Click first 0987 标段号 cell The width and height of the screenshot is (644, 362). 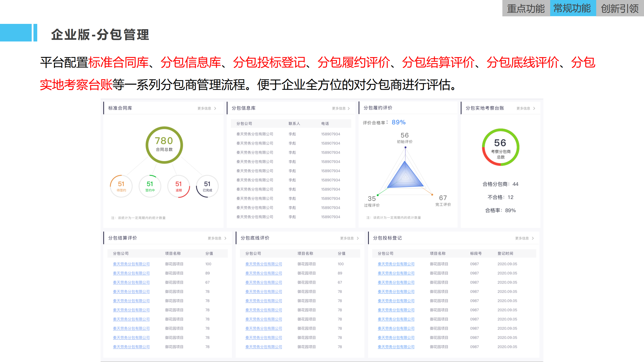click(x=474, y=264)
